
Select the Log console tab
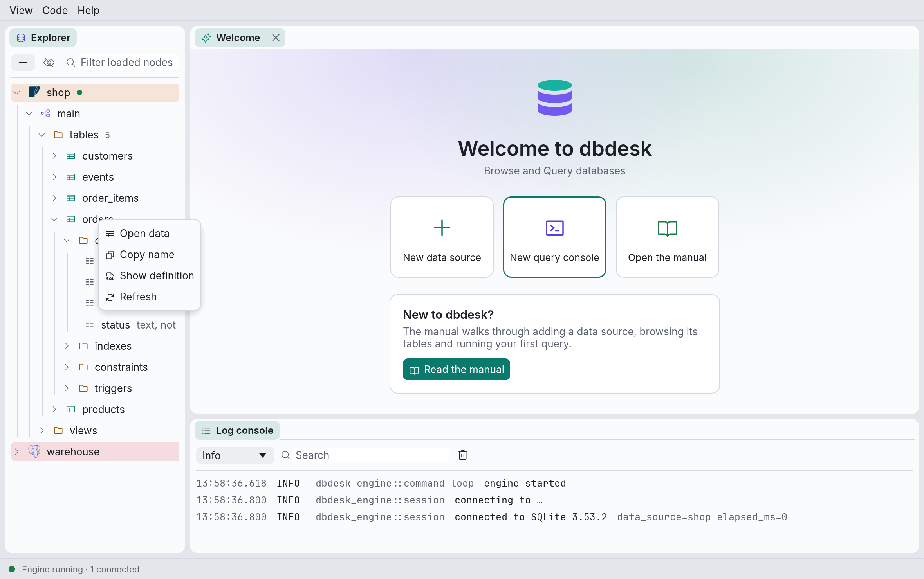point(237,430)
